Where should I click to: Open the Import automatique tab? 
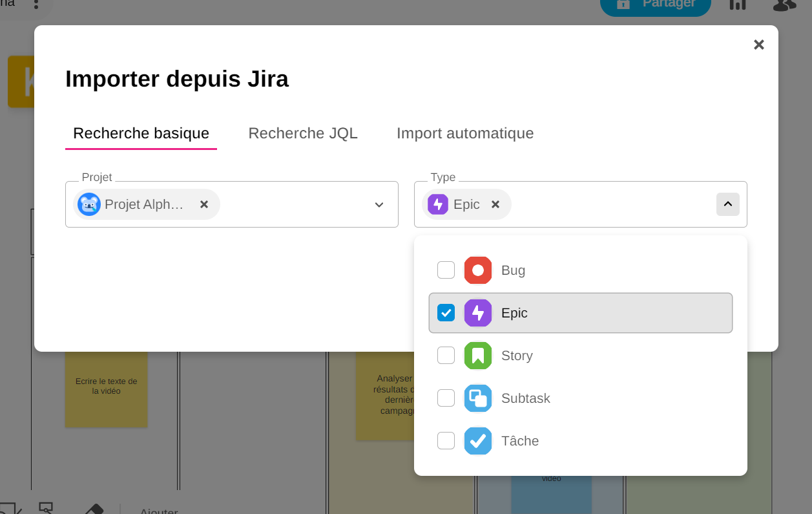pyautogui.click(x=465, y=133)
